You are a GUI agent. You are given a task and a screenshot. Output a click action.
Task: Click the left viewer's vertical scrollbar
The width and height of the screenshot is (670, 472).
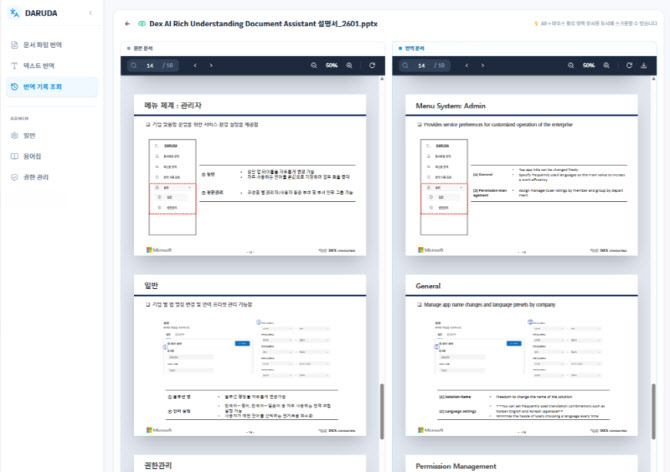[x=379, y=410]
